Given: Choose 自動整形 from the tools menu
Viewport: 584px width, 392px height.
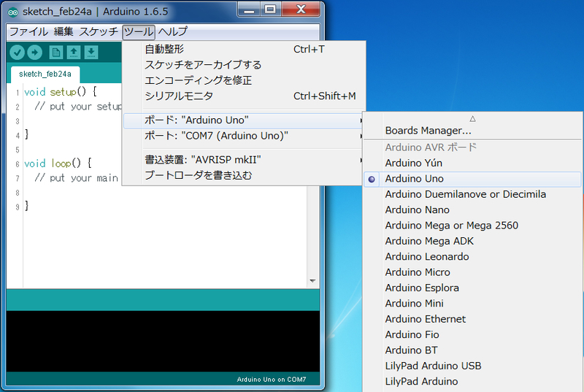Looking at the screenshot, I should click(x=243, y=49).
